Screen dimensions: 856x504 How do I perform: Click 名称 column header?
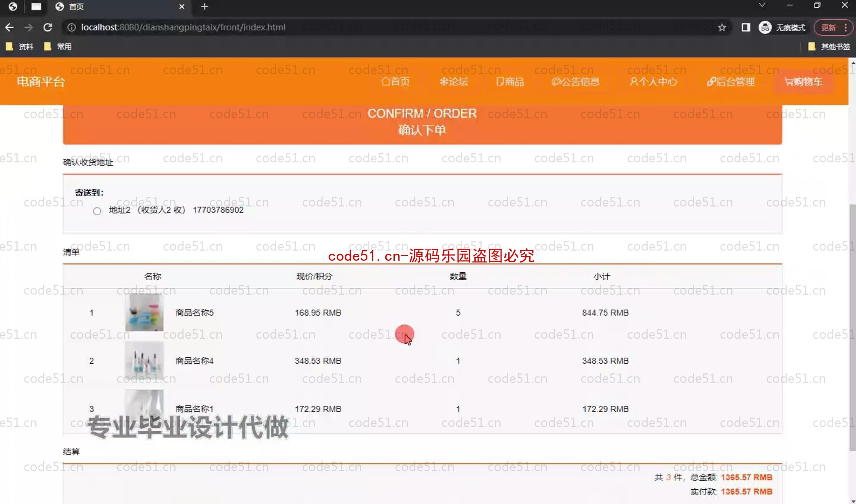tap(152, 276)
